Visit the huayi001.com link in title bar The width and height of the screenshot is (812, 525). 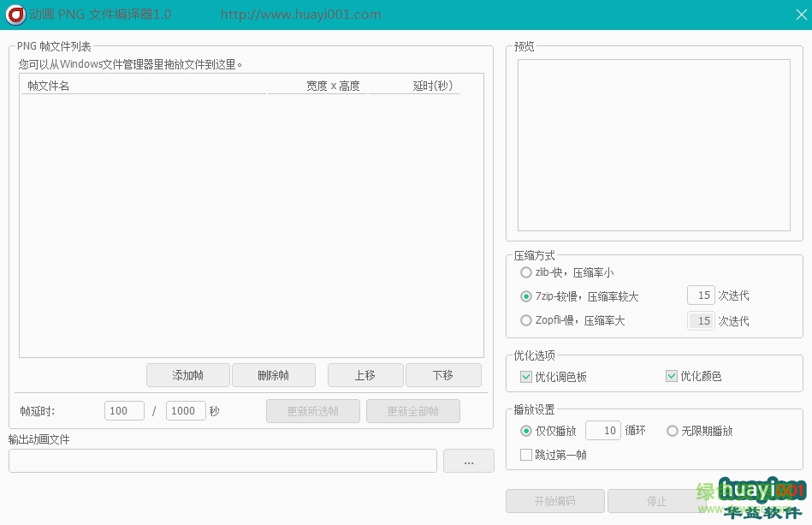300,14
